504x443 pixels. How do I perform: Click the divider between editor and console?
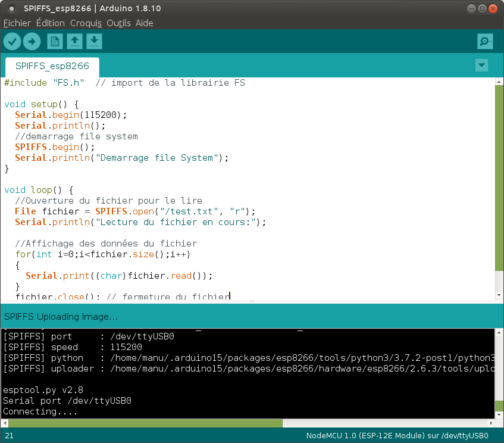[252, 301]
